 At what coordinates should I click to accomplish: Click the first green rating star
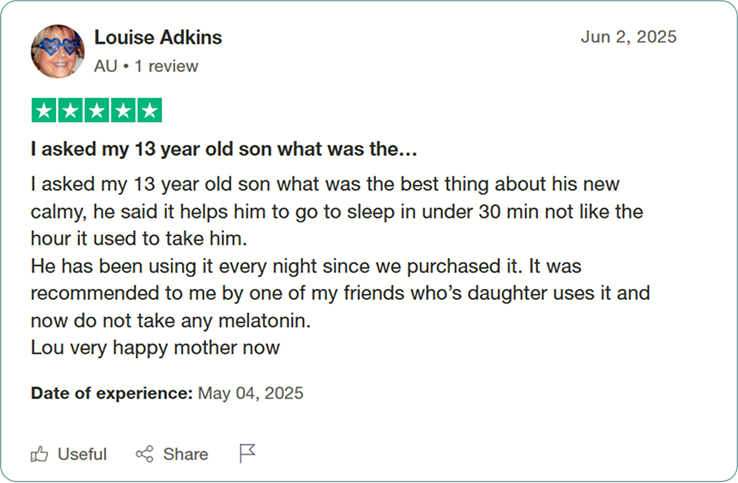44,110
